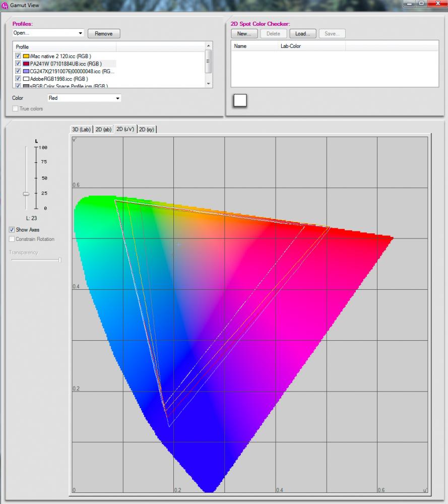Click the profile list scroll down arrow

pyautogui.click(x=209, y=84)
